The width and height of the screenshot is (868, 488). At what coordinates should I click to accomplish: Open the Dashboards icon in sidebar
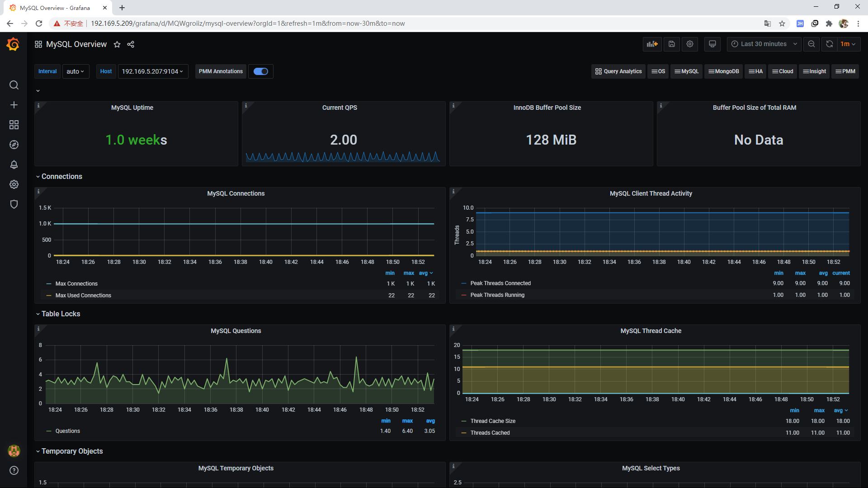point(14,125)
